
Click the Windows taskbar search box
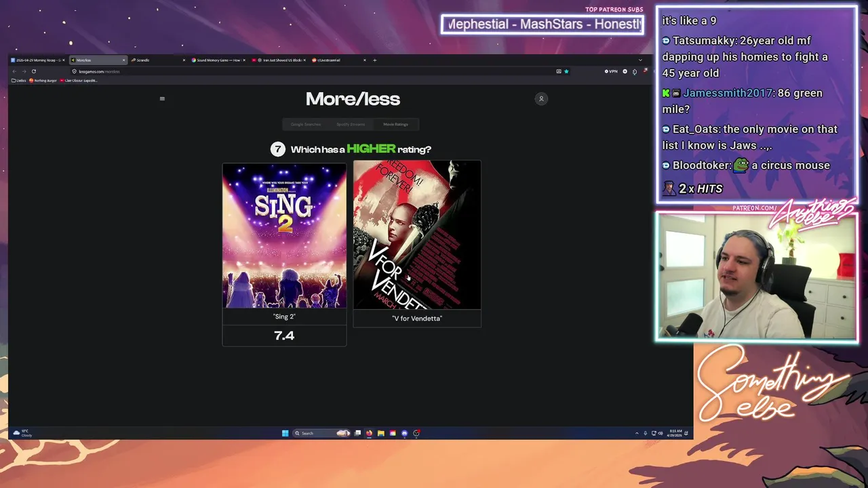(x=321, y=433)
